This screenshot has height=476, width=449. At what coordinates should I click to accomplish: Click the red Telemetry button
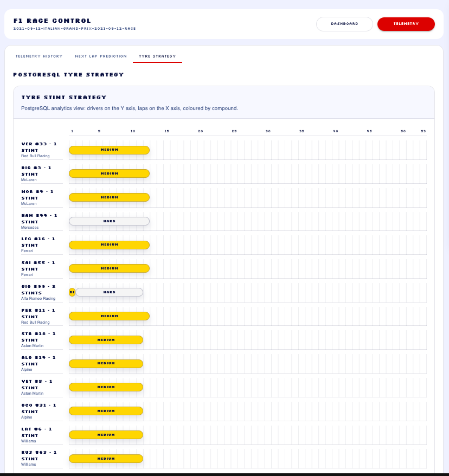point(406,24)
